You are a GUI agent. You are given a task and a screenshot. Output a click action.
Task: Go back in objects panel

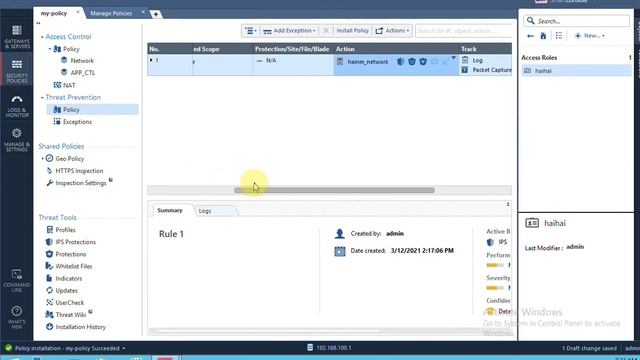coord(530,36)
